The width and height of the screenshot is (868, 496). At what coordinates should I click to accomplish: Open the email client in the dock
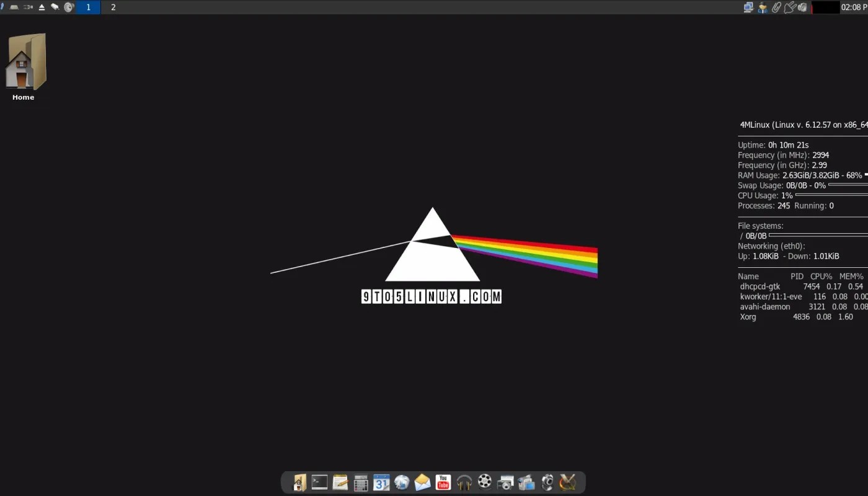pyautogui.click(x=422, y=482)
